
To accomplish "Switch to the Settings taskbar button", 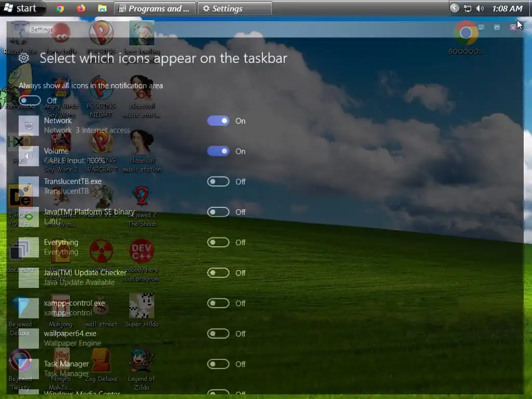I will [x=235, y=8].
